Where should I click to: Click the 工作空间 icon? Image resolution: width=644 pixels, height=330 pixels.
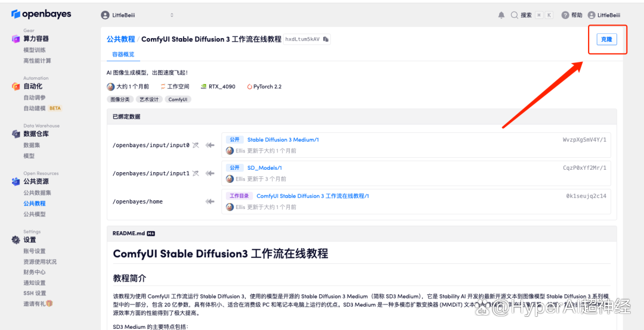pyautogui.click(x=163, y=86)
